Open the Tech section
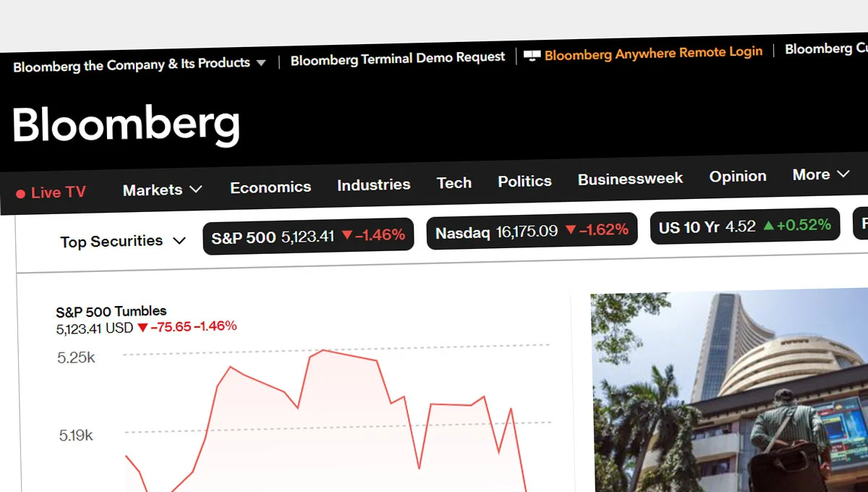This screenshot has width=868, height=492. point(454,183)
